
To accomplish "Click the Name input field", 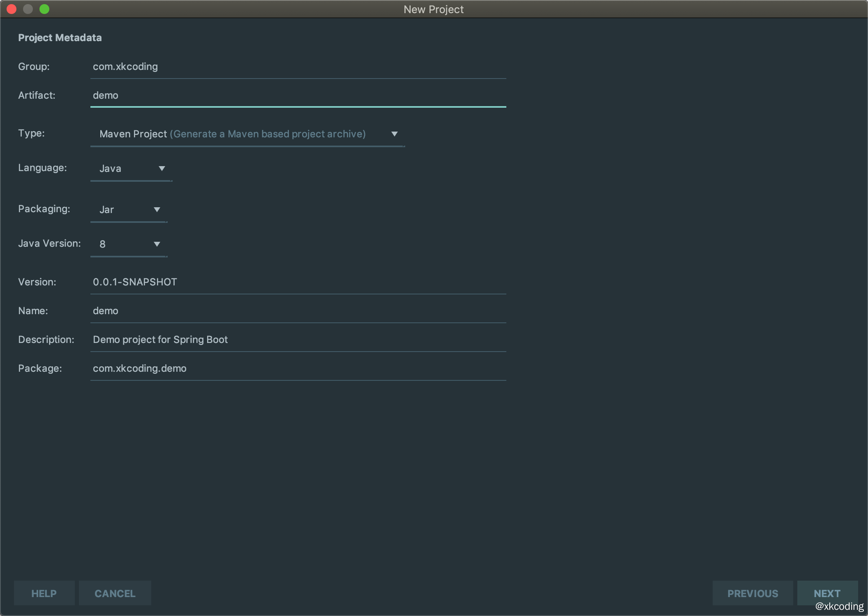I will pyautogui.click(x=298, y=311).
